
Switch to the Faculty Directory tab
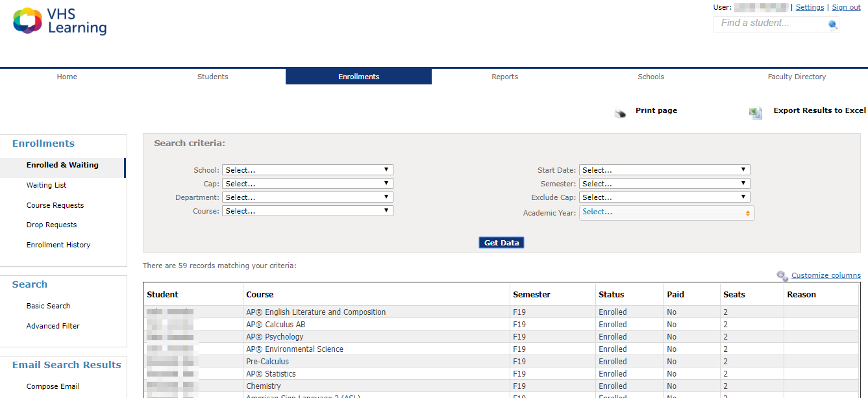[x=797, y=76]
